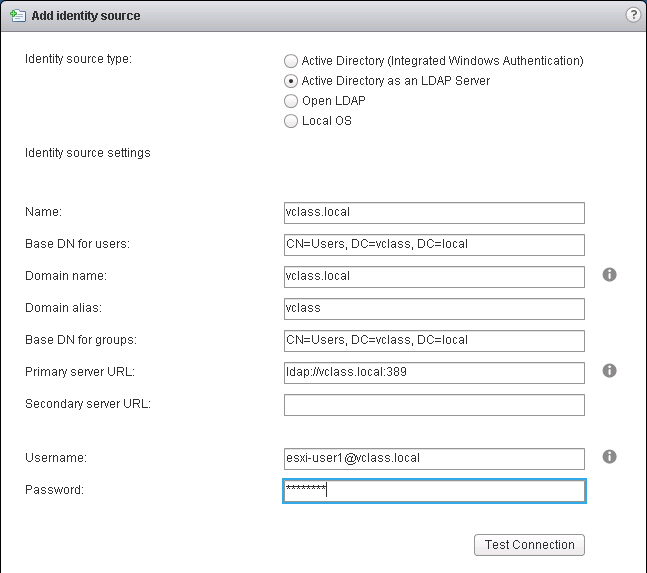Click the Add identity source title icon
Image resolution: width=647 pixels, height=573 pixels.
[17, 16]
